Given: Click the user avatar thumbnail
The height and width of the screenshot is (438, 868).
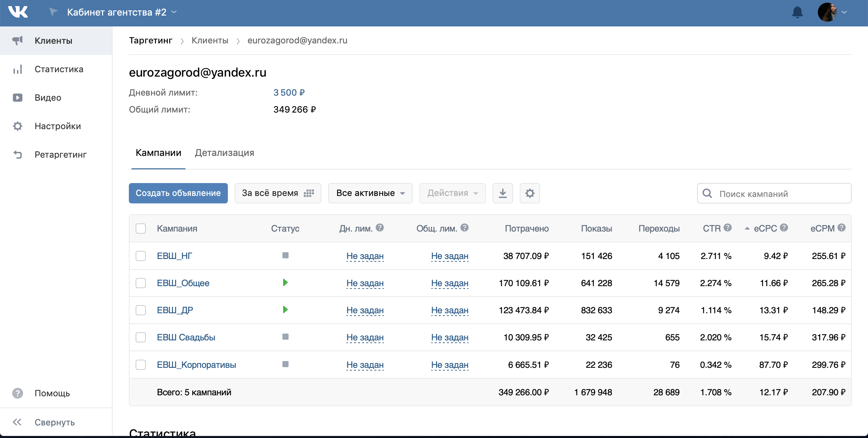Looking at the screenshot, I should 827,12.
